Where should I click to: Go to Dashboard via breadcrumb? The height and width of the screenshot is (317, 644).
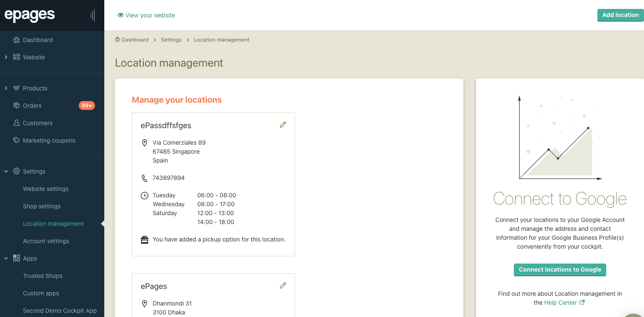point(135,40)
